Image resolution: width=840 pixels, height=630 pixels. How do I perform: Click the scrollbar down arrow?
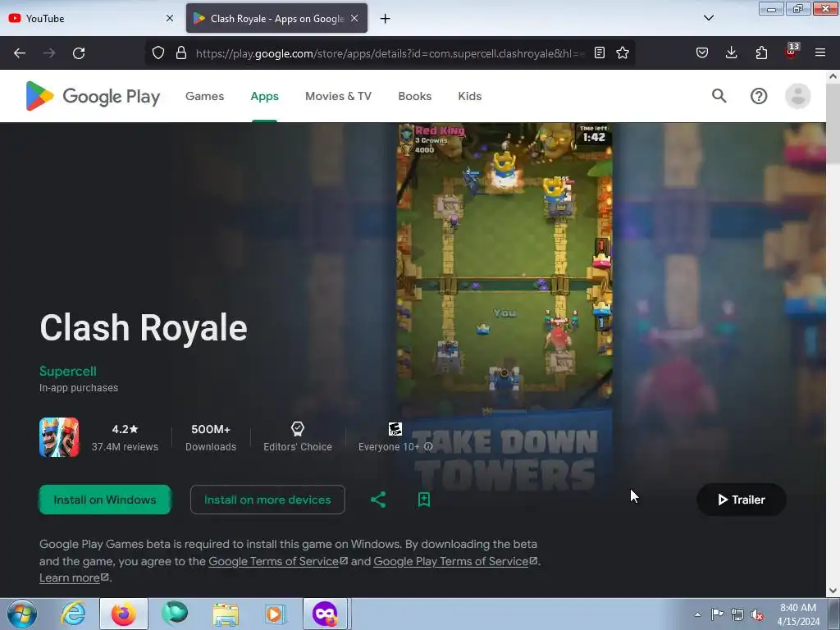coord(833,591)
